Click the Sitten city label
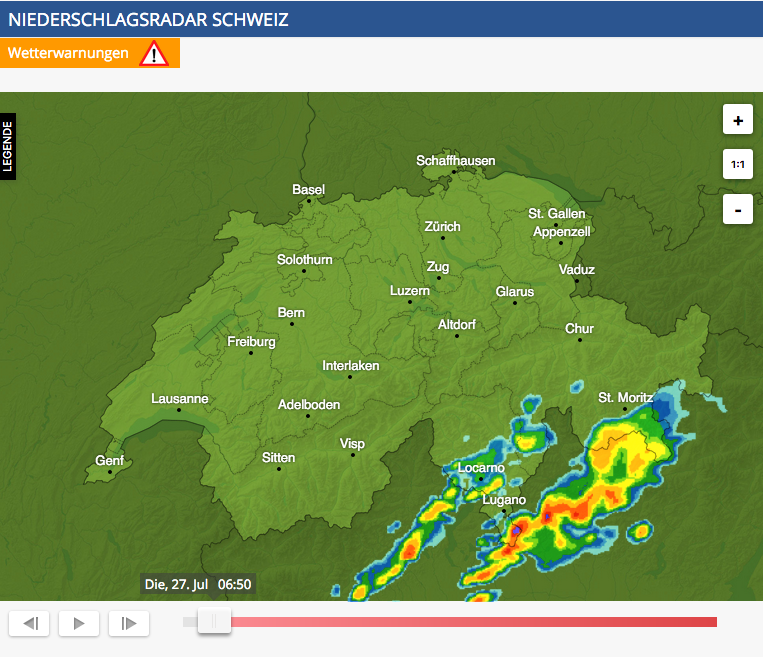Screen dimensions: 763x657 pos(278,457)
